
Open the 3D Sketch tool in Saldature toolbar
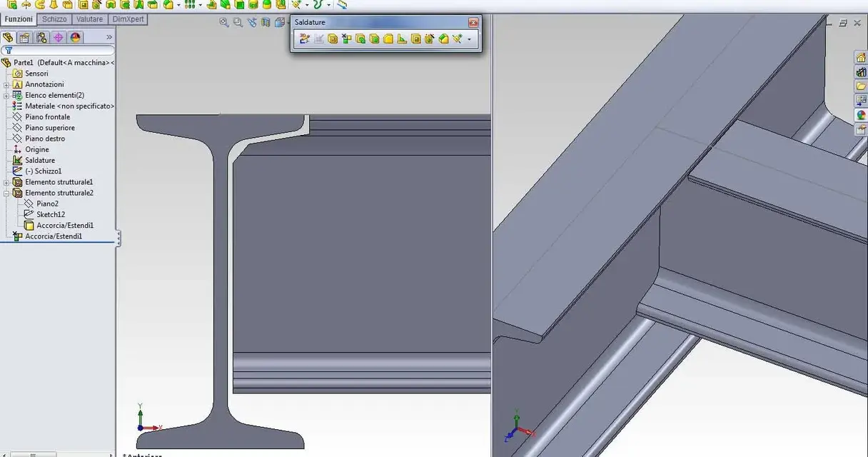[305, 39]
